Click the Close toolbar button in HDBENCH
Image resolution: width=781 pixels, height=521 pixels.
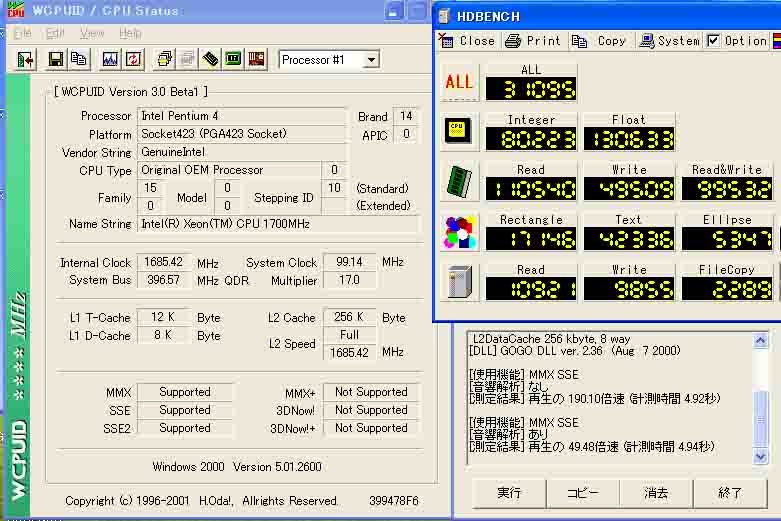click(x=468, y=41)
